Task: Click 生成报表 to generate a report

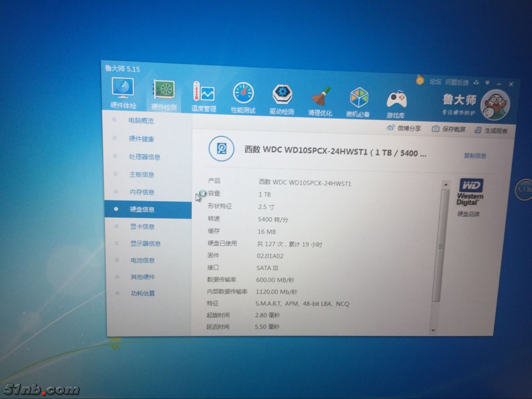Action: pyautogui.click(x=491, y=130)
